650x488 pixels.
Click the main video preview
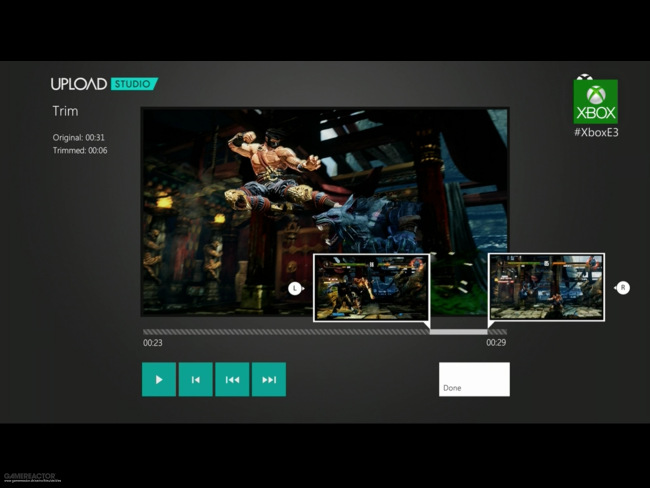(325, 211)
